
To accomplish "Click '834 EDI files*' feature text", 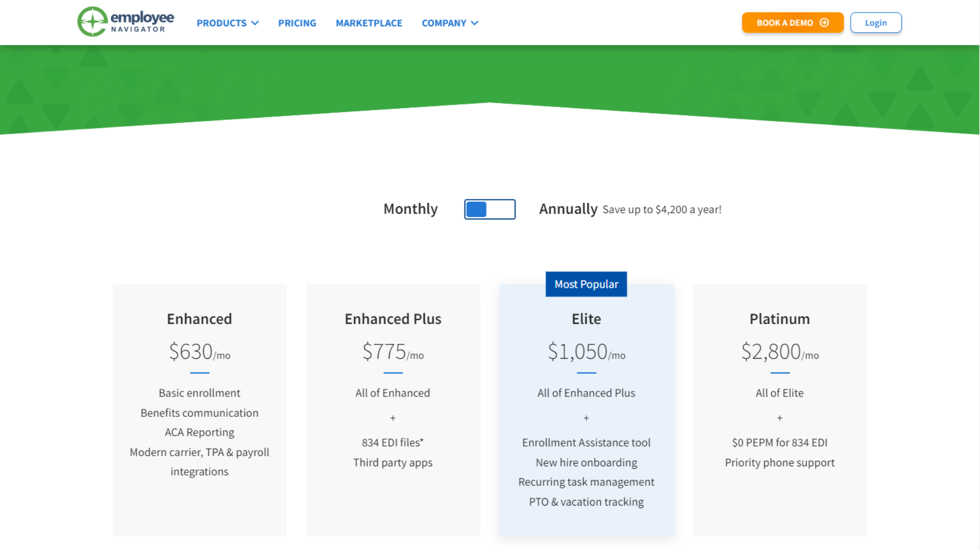I will [x=393, y=443].
